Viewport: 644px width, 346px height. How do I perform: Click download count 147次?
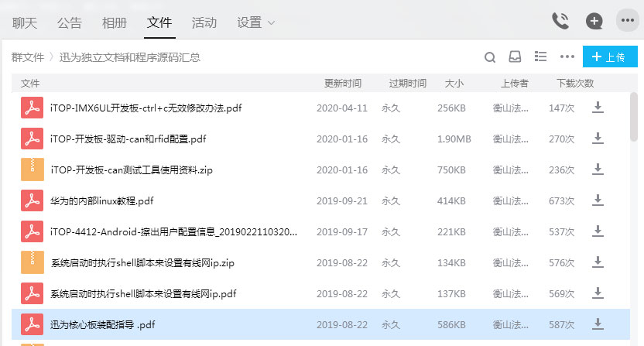click(x=561, y=108)
